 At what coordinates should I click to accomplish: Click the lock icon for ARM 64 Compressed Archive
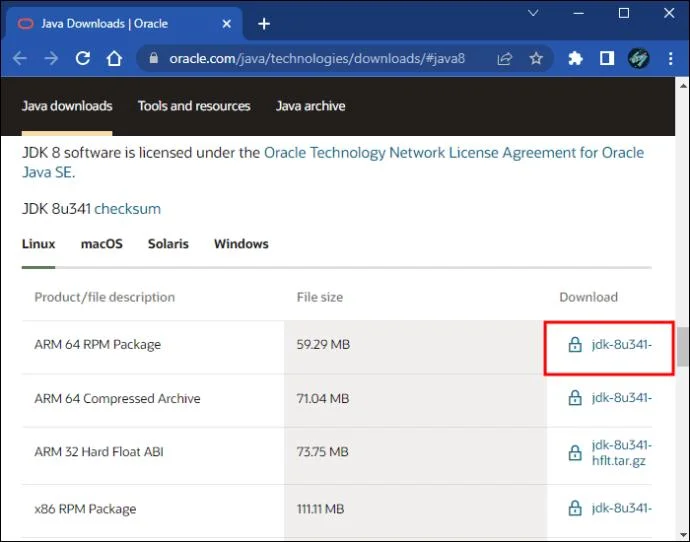click(x=575, y=398)
